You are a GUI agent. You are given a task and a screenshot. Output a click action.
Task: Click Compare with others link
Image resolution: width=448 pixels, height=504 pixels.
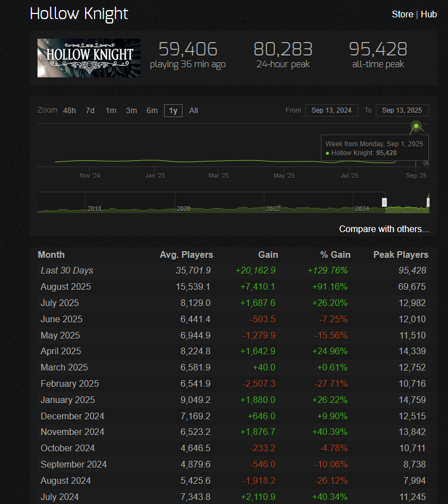click(384, 229)
